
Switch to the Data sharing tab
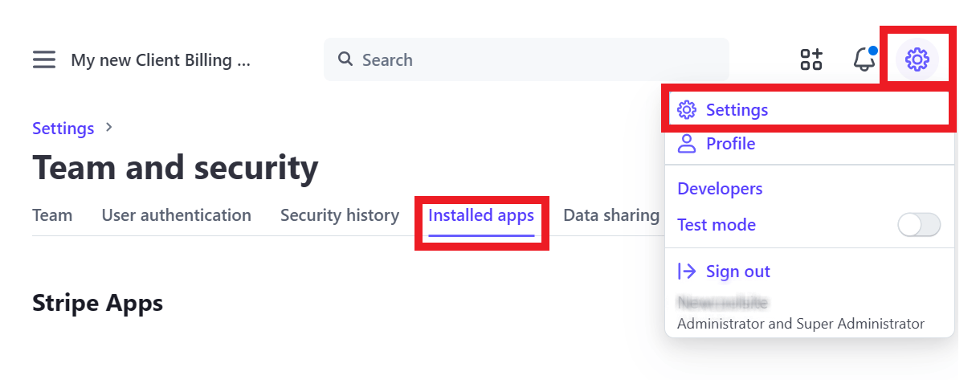coord(610,215)
